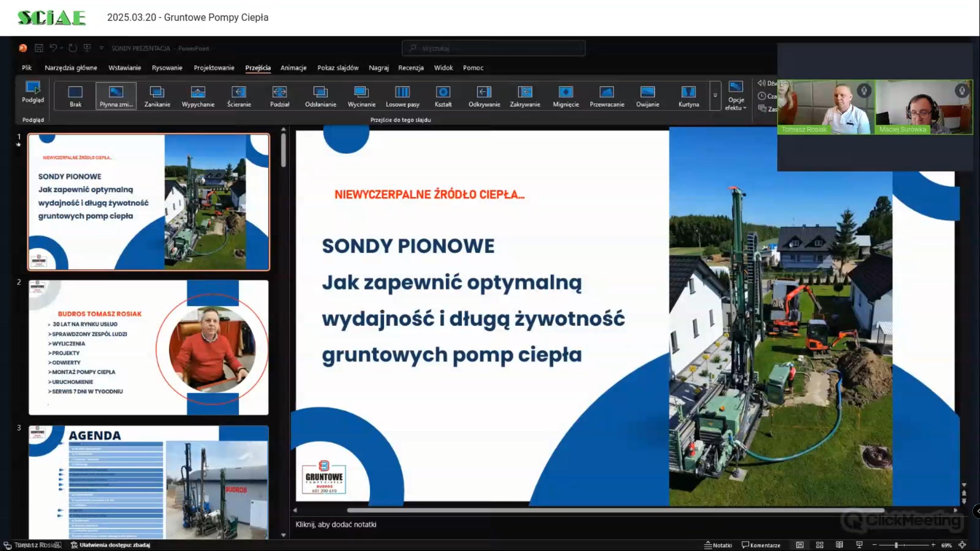Choose the Przewracanie transition

point(607,96)
